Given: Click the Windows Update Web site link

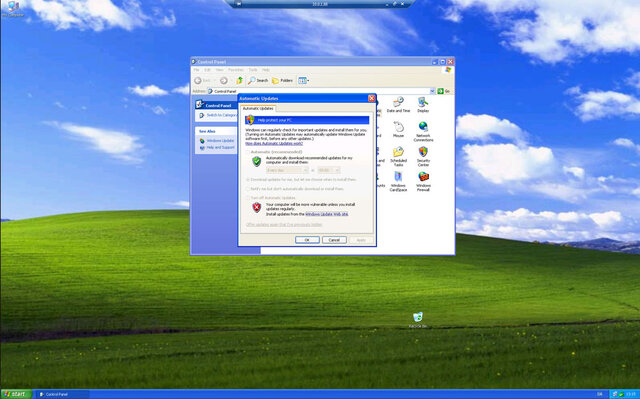Looking at the screenshot, I should coord(327,214).
